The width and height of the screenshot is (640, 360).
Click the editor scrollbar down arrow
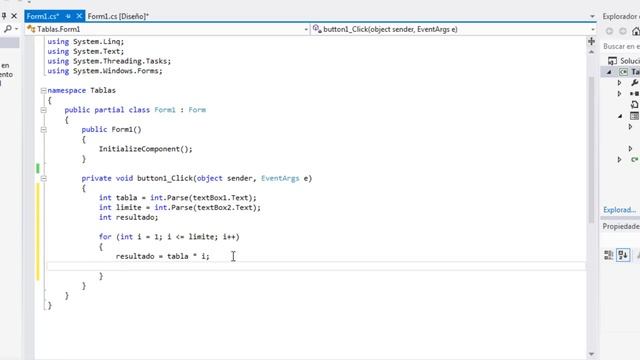(591, 354)
